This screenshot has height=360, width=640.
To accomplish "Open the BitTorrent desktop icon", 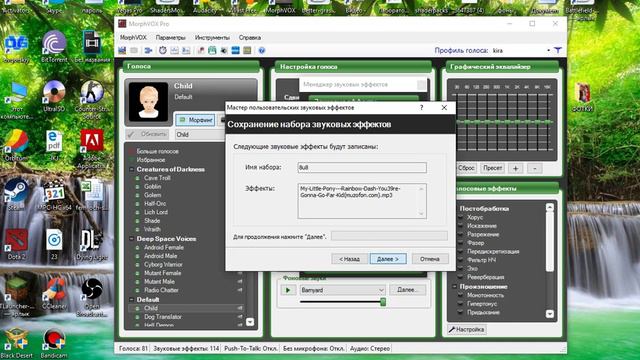I will tap(54, 47).
